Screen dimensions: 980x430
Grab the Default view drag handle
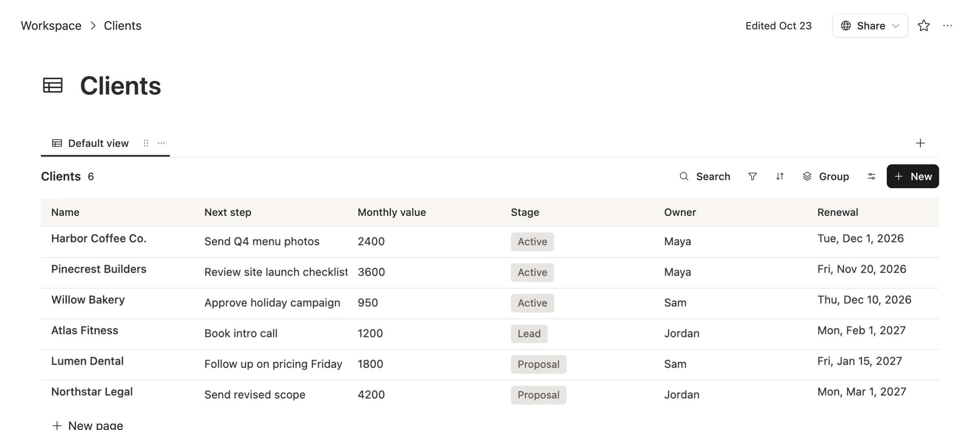[146, 143]
